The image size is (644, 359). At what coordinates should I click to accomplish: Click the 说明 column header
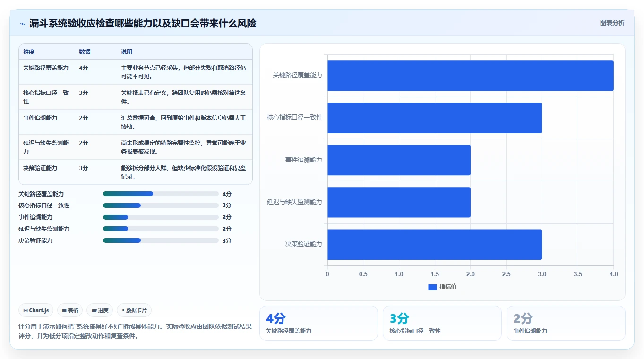(x=127, y=52)
